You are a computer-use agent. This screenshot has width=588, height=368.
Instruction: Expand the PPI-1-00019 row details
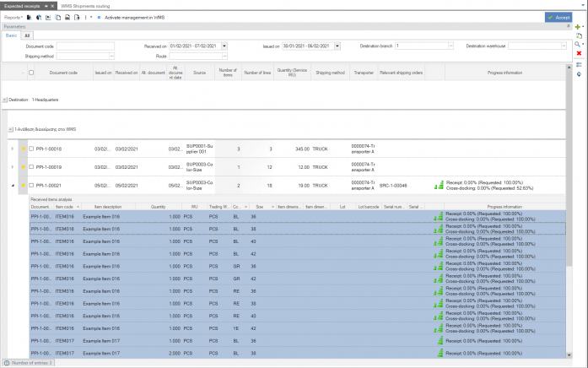coord(13,167)
